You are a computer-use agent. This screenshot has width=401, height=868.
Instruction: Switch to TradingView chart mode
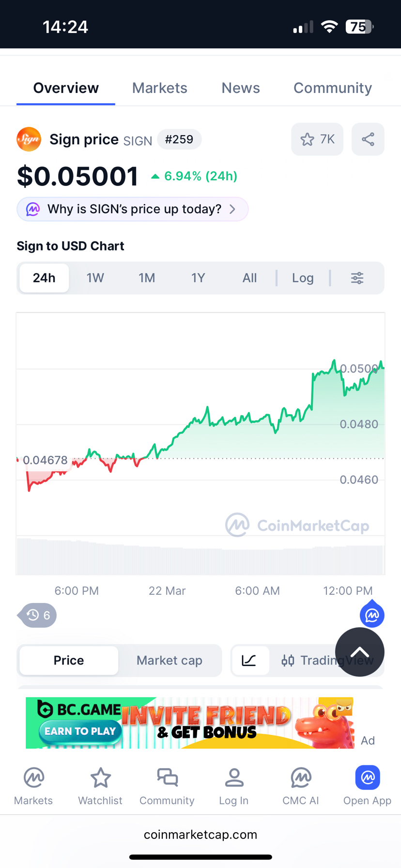[310, 660]
